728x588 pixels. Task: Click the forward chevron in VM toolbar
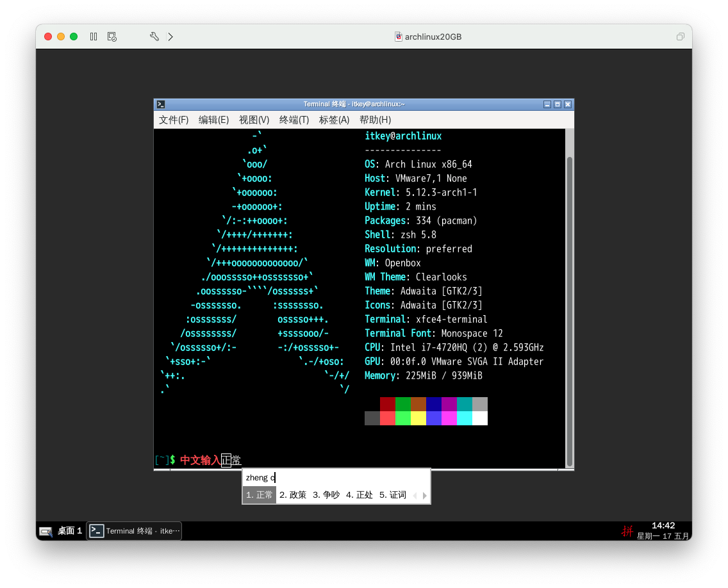[170, 37]
